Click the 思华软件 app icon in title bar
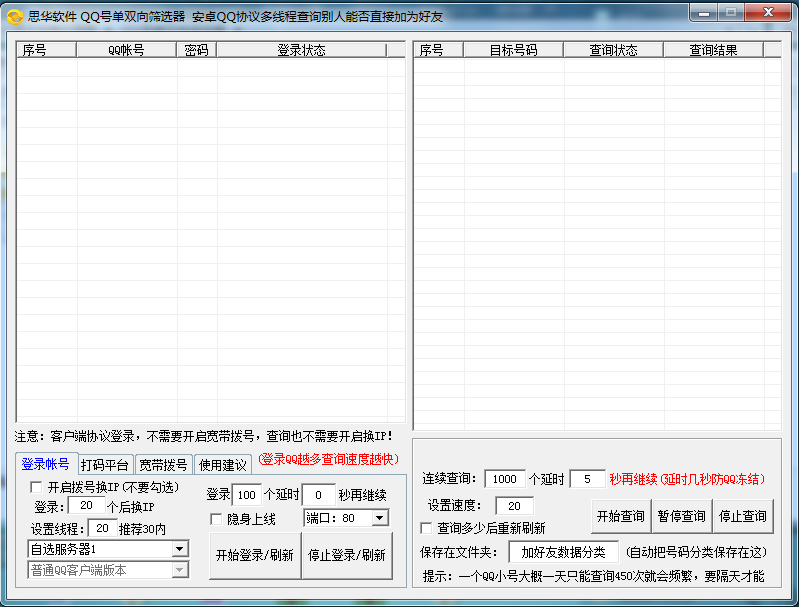This screenshot has height=607, width=799. coord(15,16)
